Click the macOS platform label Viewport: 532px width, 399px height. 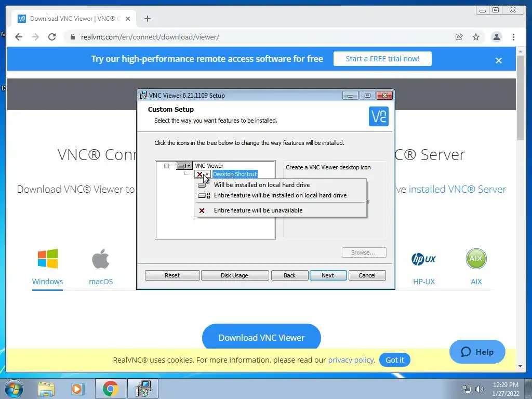pos(101,282)
